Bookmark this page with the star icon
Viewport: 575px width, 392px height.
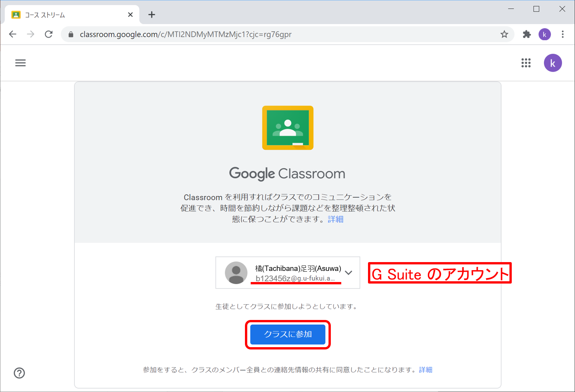click(504, 34)
